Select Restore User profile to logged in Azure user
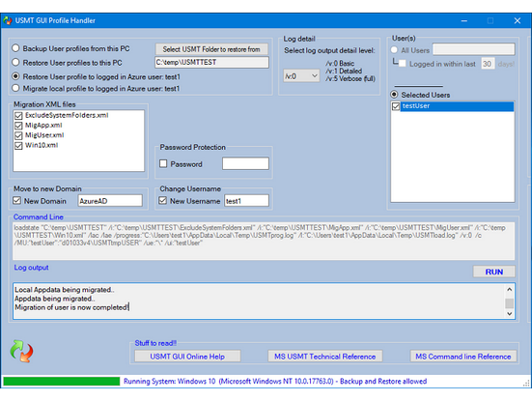532x401 pixels. click(x=15, y=76)
